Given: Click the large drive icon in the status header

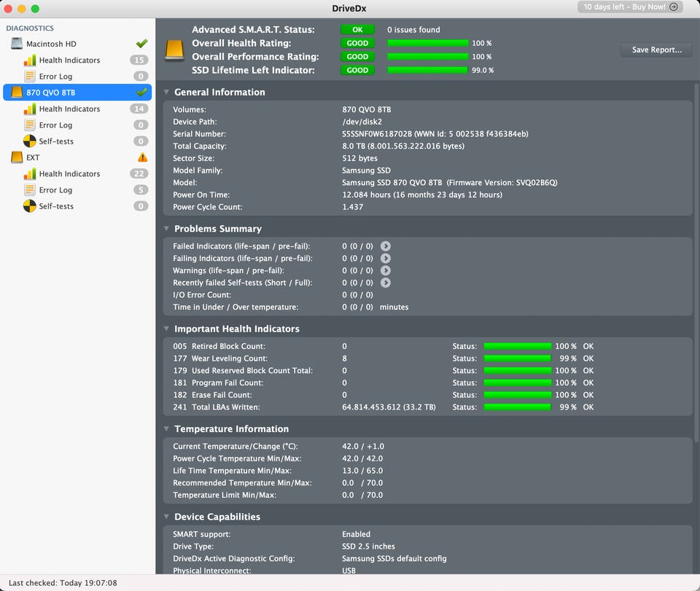Looking at the screenshot, I should (x=174, y=50).
